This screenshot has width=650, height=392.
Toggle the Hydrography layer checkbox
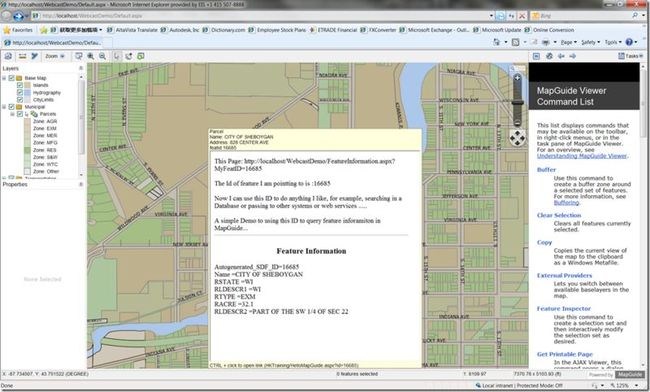click(x=20, y=92)
